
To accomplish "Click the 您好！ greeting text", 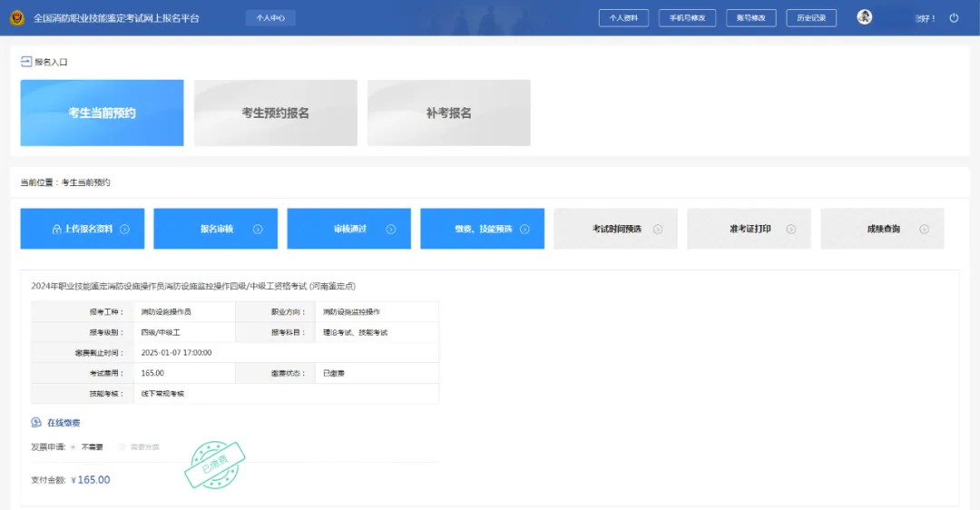I will pos(925,19).
